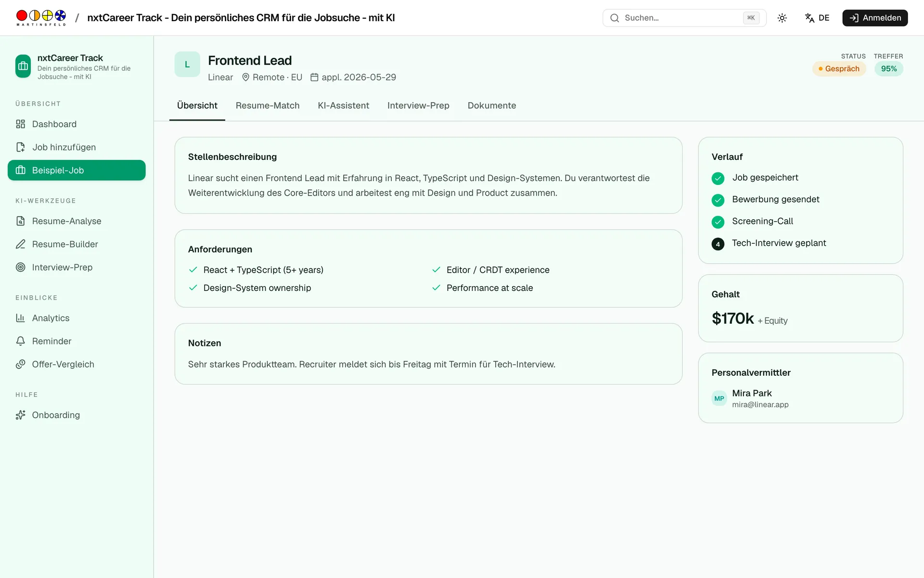Viewport: 924px width, 578px height.
Task: Click the translate icon next to DE
Action: (809, 18)
